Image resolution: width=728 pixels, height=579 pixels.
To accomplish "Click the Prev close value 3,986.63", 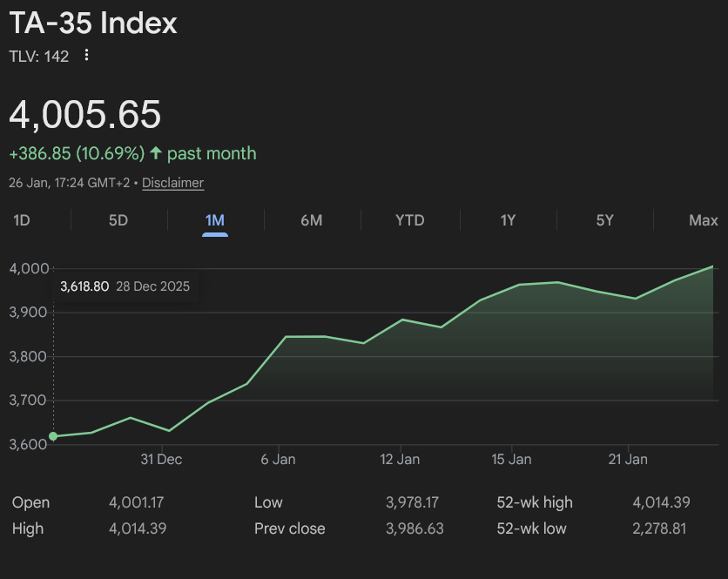I will tap(415, 529).
